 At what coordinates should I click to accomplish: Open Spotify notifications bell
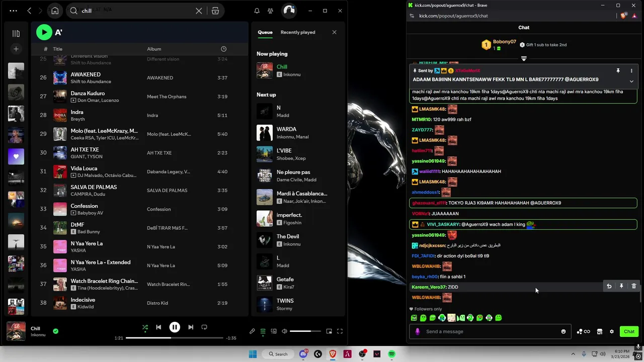(x=257, y=11)
